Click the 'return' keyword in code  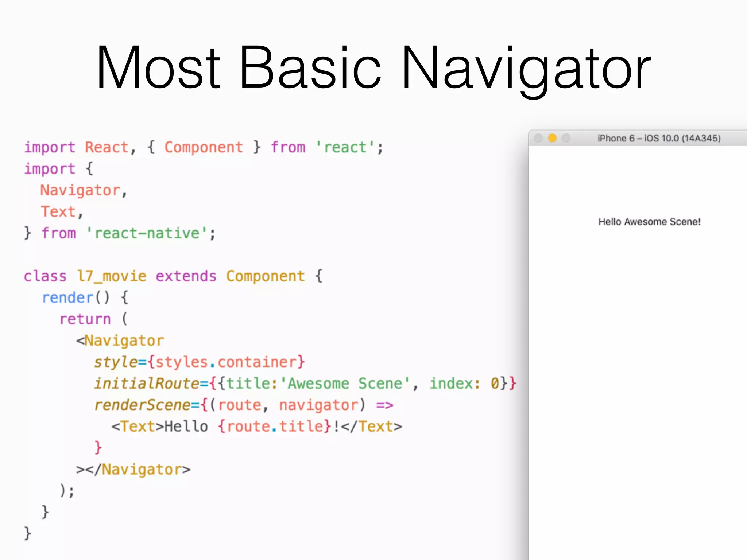click(85, 319)
